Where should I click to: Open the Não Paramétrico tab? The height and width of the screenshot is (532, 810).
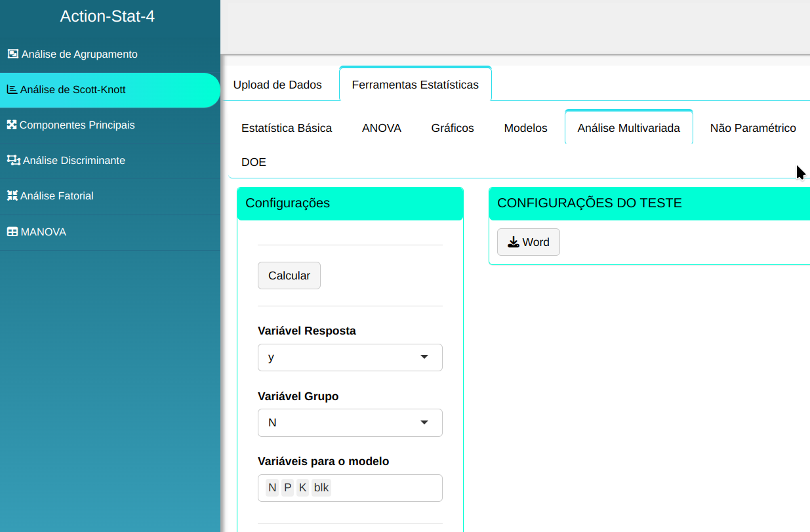click(x=753, y=128)
